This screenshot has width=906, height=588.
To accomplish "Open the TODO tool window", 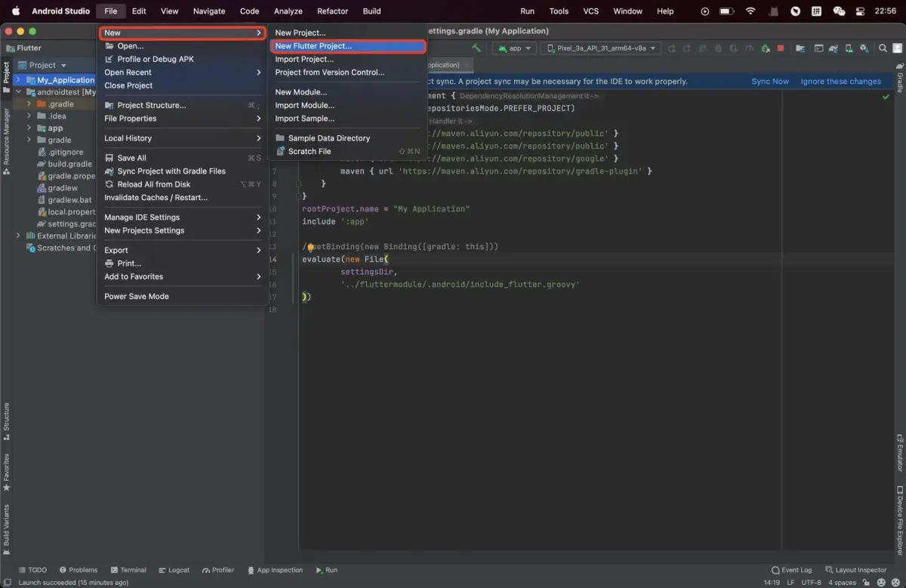I will pos(32,570).
